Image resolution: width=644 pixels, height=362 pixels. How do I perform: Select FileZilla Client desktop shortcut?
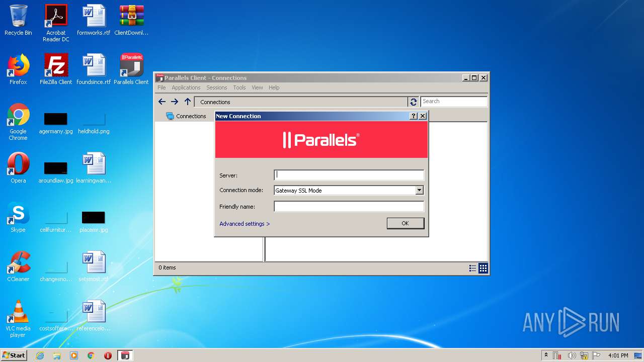coord(56,69)
